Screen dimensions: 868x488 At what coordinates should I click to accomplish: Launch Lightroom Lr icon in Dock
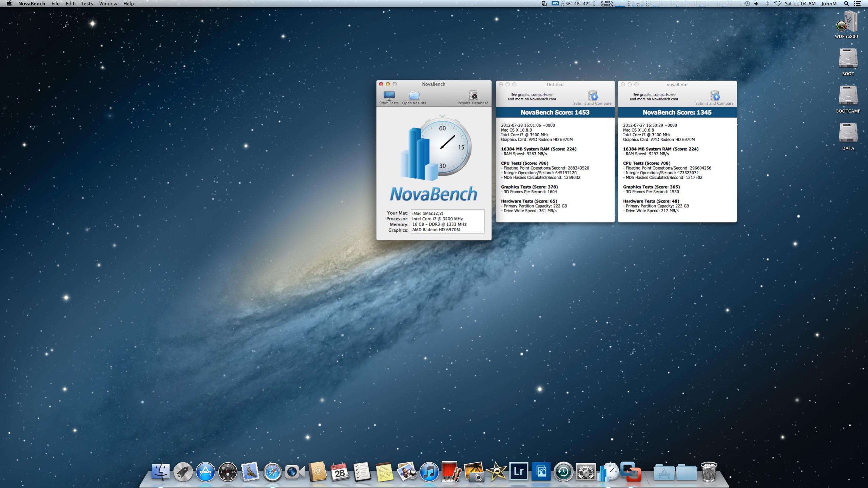coord(519,471)
